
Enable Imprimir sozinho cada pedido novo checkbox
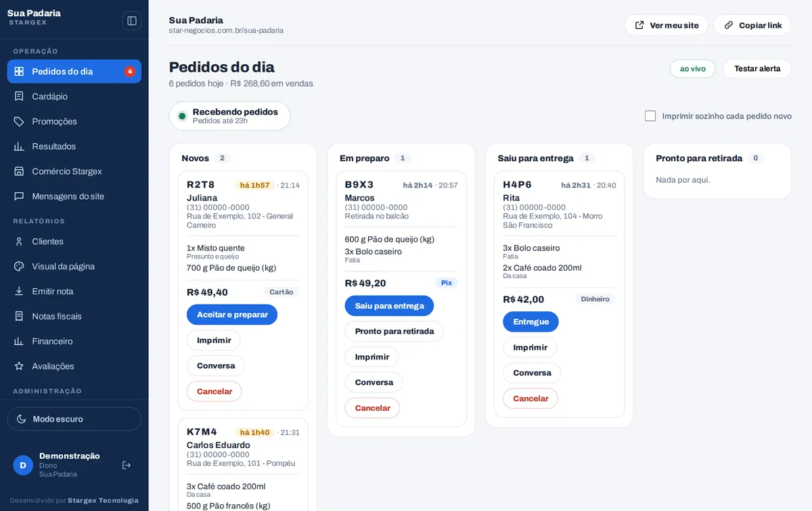[x=650, y=116]
